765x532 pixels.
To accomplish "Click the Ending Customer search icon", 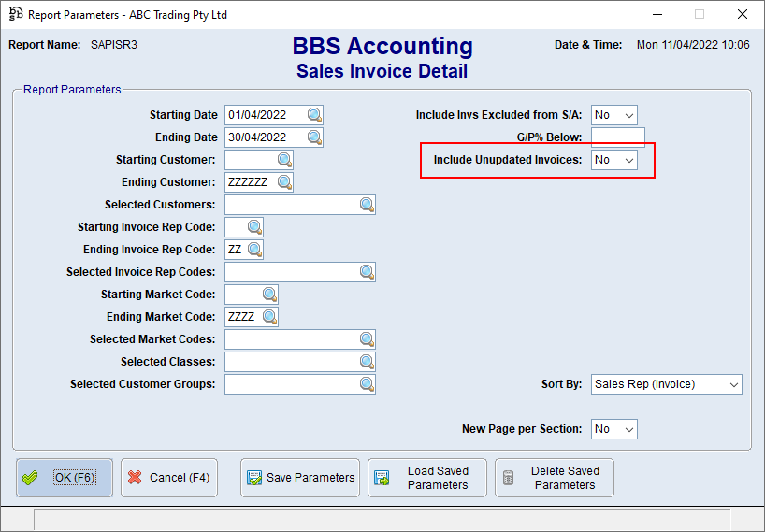I will tap(284, 182).
